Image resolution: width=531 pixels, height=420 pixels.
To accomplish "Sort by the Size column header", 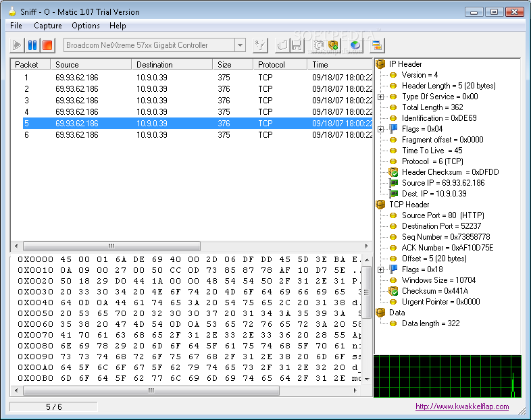I will pyautogui.click(x=233, y=64).
